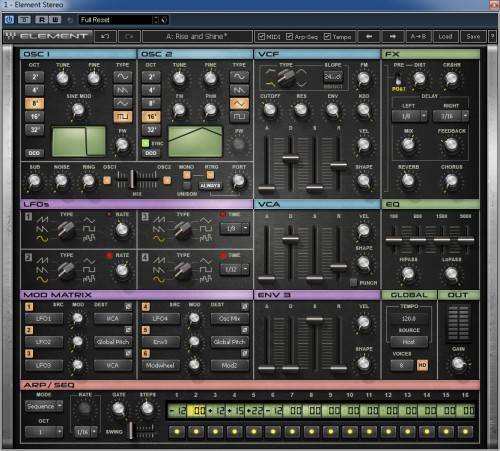Select OSC 2 octave 8' button

pyautogui.click(x=151, y=103)
